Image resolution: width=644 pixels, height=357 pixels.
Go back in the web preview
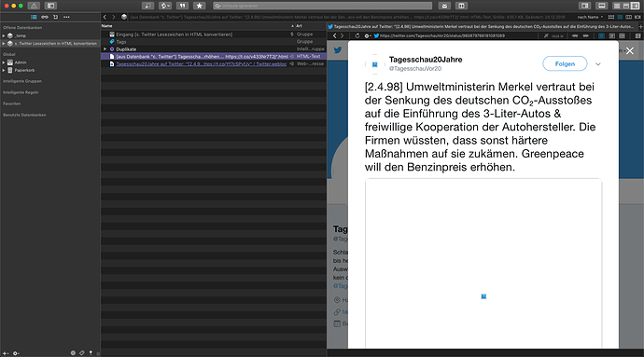(x=335, y=35)
